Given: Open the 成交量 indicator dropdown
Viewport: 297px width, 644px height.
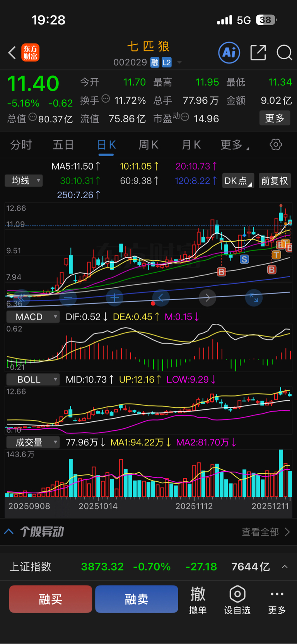Looking at the screenshot, I should (x=33, y=442).
